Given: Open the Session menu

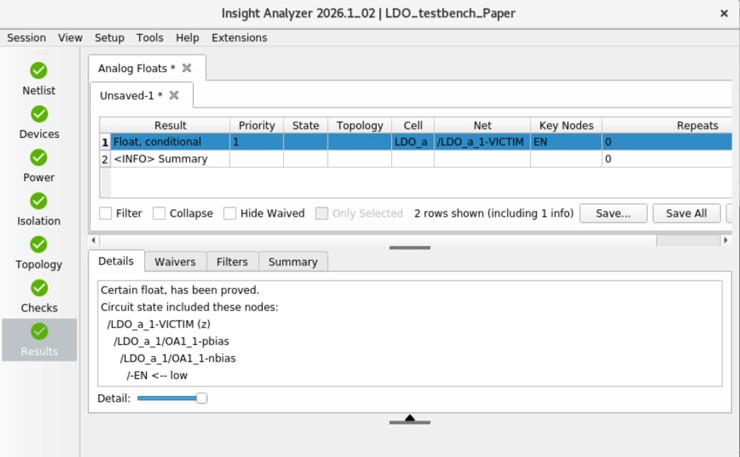Looking at the screenshot, I should [x=26, y=38].
